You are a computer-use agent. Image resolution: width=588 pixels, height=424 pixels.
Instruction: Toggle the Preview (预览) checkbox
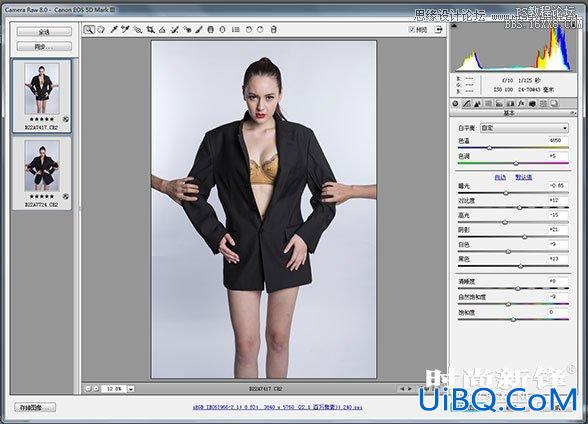pyautogui.click(x=412, y=30)
